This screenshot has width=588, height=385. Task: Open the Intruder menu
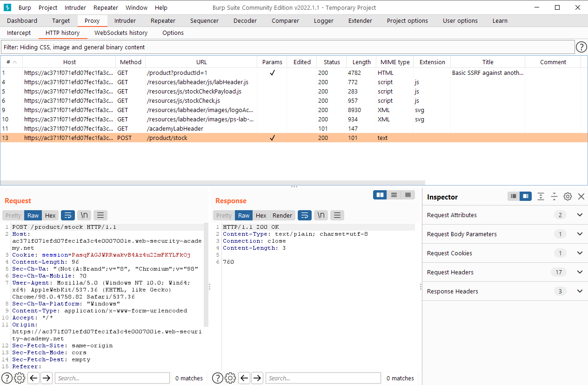75,7
